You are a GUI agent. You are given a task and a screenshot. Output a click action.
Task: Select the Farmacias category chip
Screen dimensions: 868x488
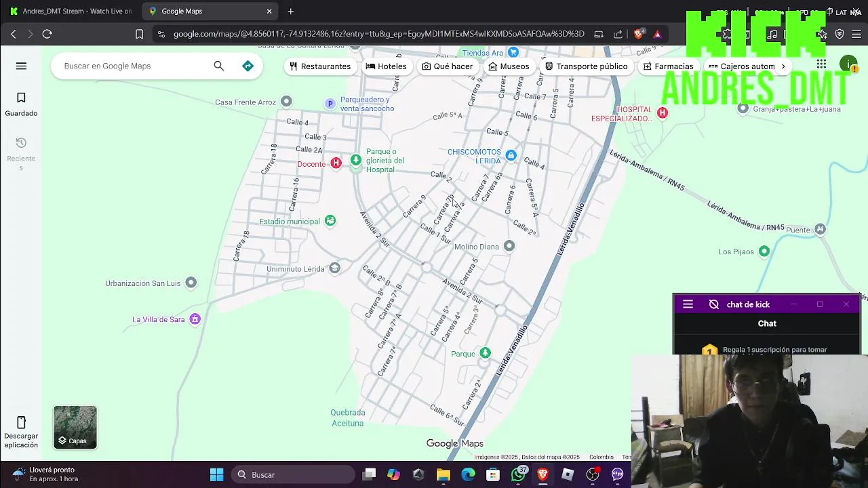click(x=668, y=66)
